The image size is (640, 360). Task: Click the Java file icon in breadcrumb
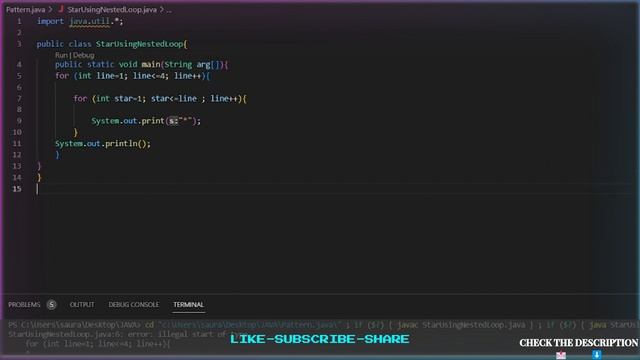pyautogui.click(x=61, y=9)
